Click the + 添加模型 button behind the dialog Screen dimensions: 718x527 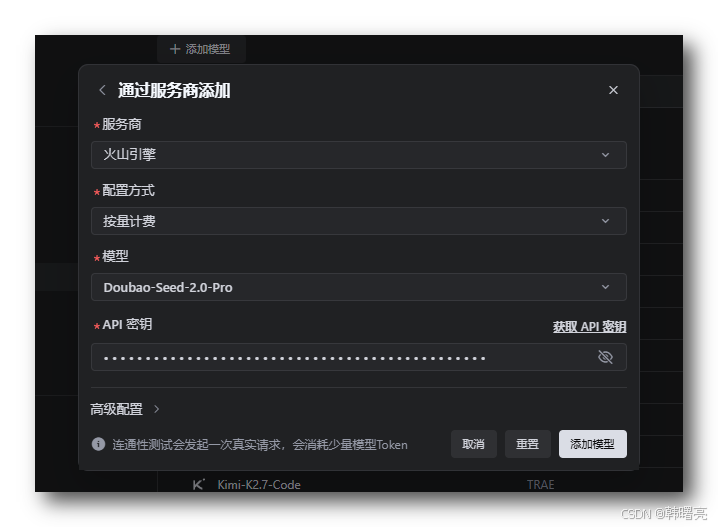201,49
